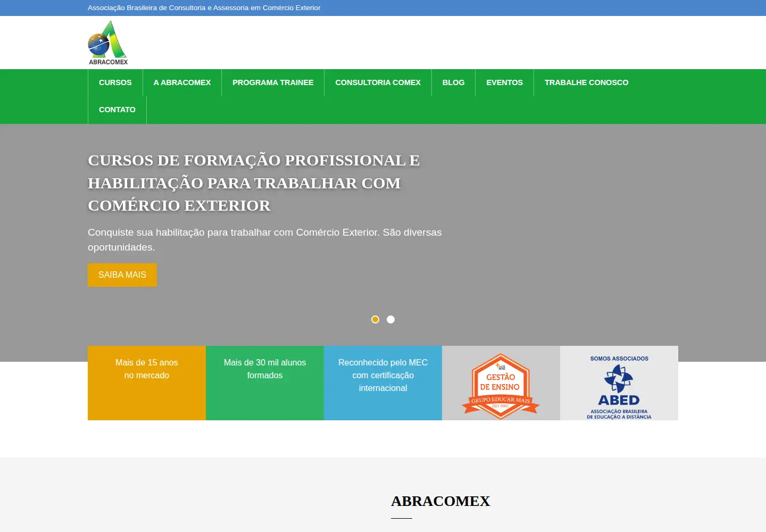Image resolution: width=766 pixels, height=532 pixels.
Task: Click the top bar association name text
Action: point(204,8)
